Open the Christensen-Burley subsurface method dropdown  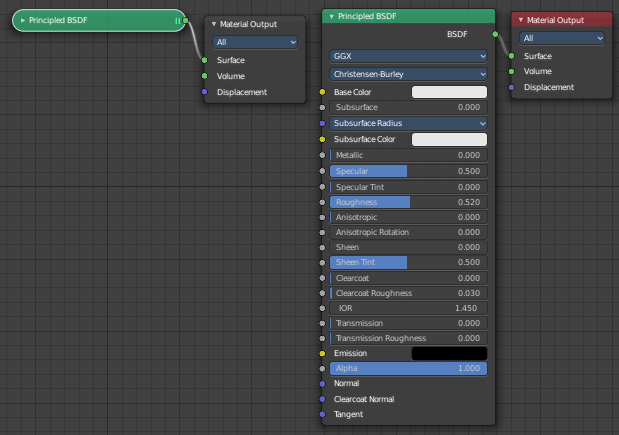[x=408, y=74]
